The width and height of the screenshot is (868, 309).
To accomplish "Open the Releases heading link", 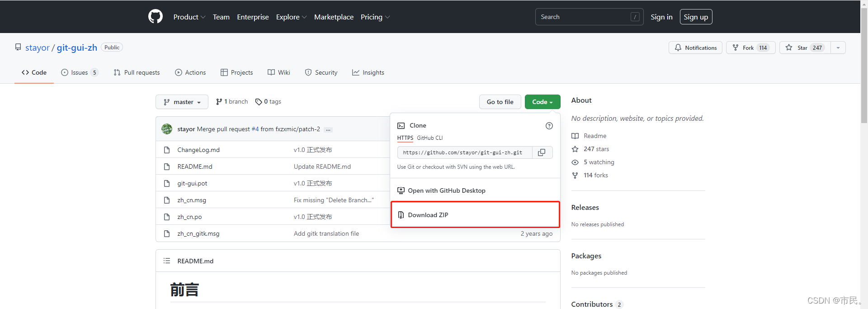I will pyautogui.click(x=585, y=207).
